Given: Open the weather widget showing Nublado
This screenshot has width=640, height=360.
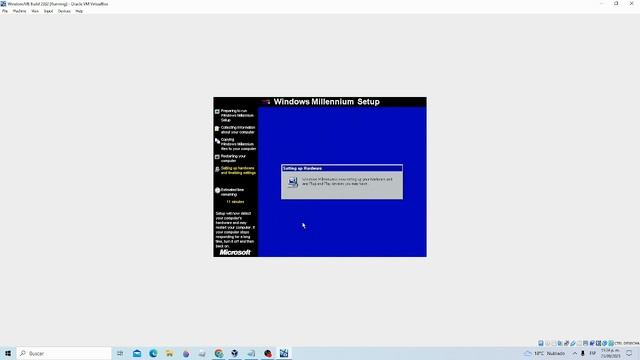Looking at the screenshot, I should tap(545, 353).
